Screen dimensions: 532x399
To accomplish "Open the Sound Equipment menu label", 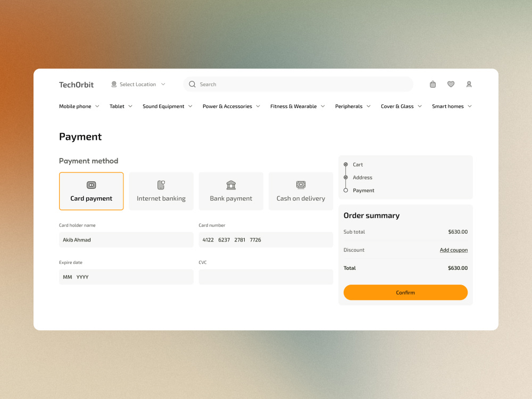I will tap(163, 106).
